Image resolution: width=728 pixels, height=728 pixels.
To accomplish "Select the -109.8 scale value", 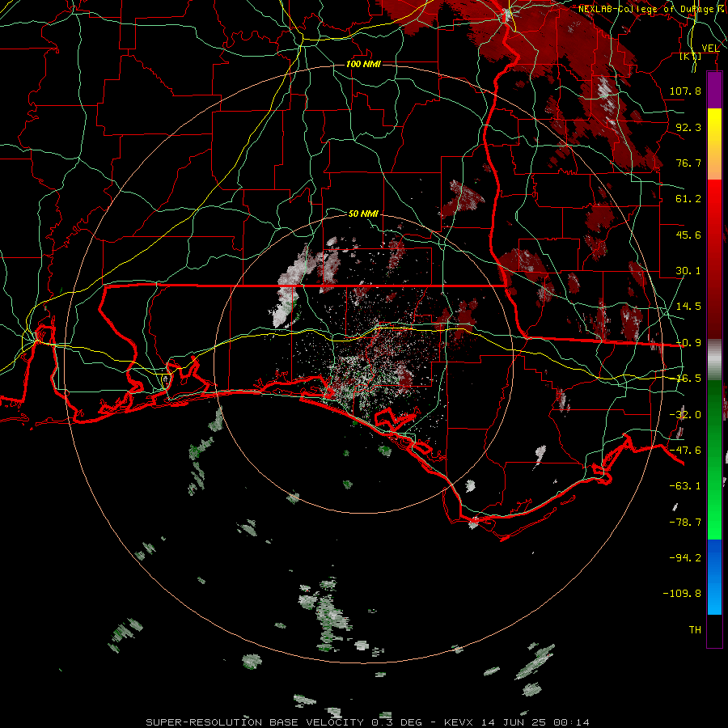I will (x=682, y=594).
